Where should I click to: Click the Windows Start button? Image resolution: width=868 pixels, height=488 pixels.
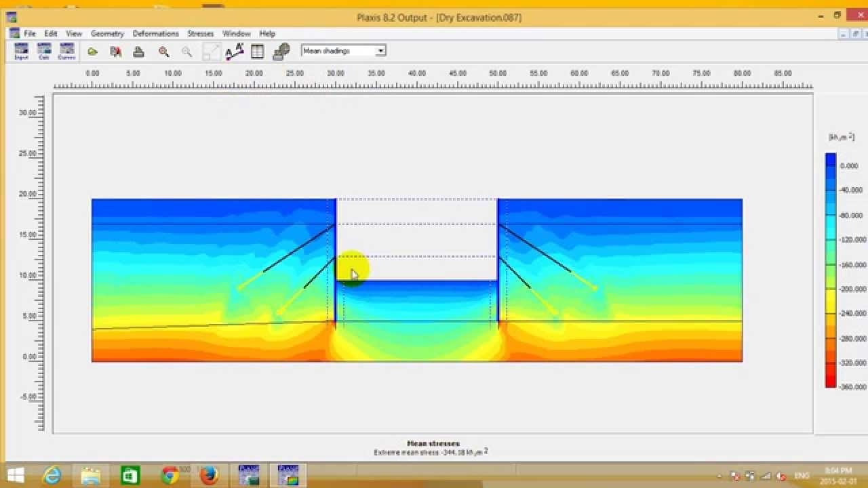[x=16, y=476]
